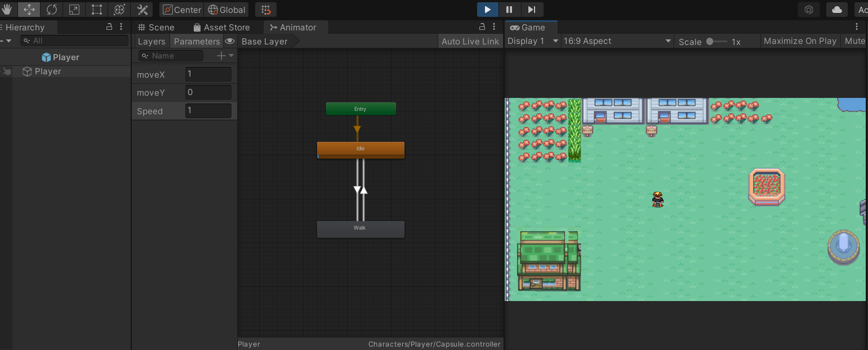The image size is (868, 350).
Task: Click the Speed value field
Action: pos(208,111)
